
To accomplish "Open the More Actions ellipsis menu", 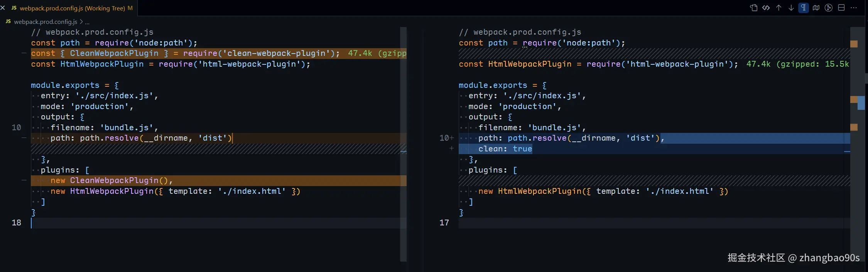I will (854, 8).
